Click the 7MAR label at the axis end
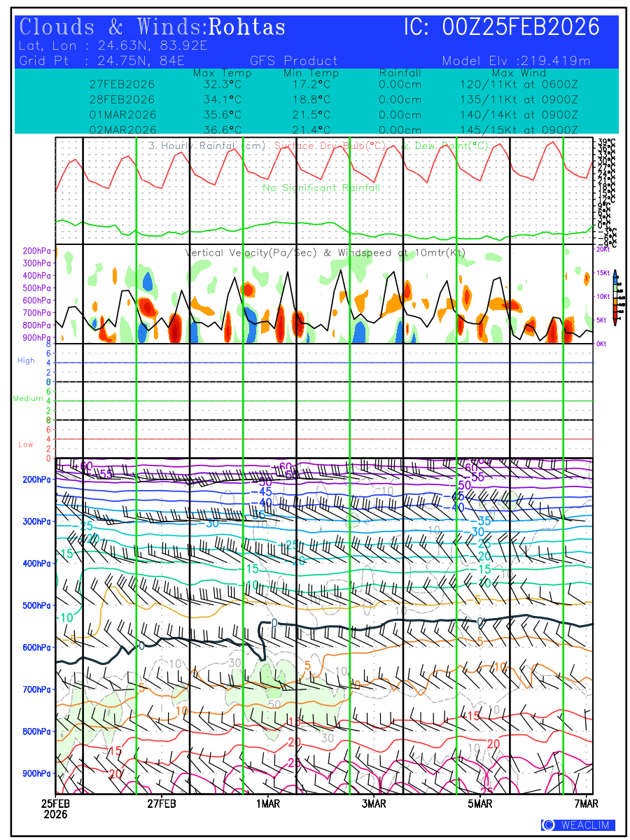The height and width of the screenshot is (840, 630). (587, 804)
